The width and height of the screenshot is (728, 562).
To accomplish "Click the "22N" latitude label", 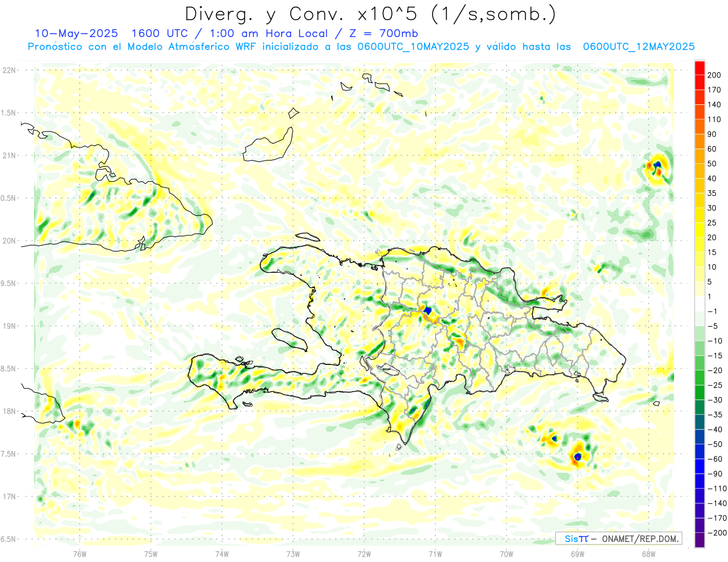I will coord(9,70).
